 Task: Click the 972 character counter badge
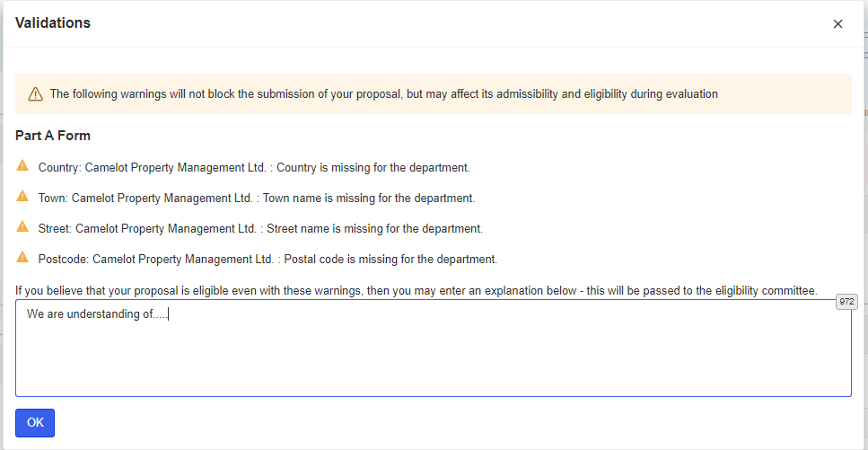846,302
